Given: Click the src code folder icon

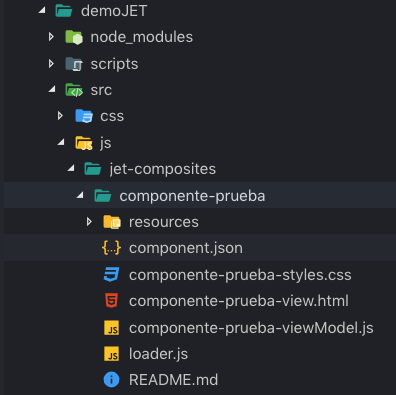Looking at the screenshot, I should click(x=74, y=90).
